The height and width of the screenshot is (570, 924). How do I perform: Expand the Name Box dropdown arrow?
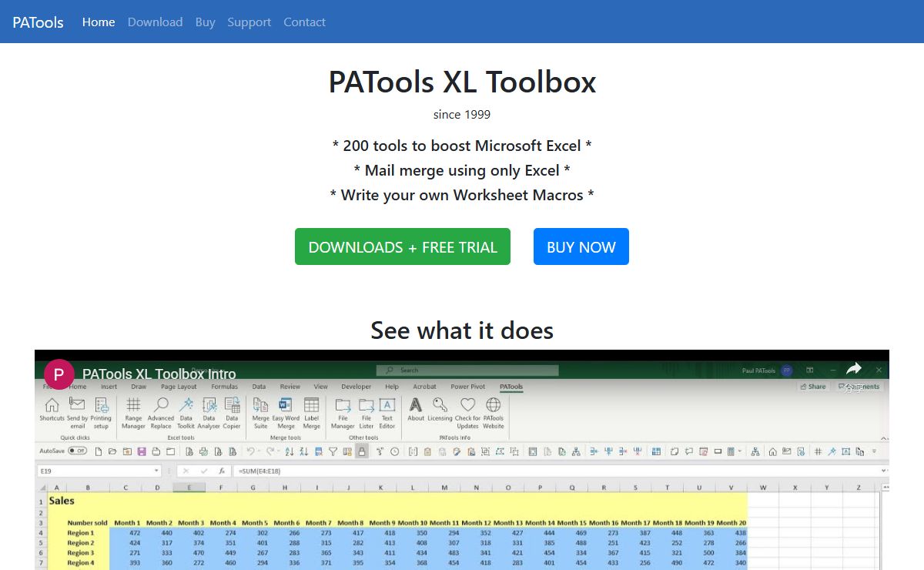pyautogui.click(x=156, y=471)
